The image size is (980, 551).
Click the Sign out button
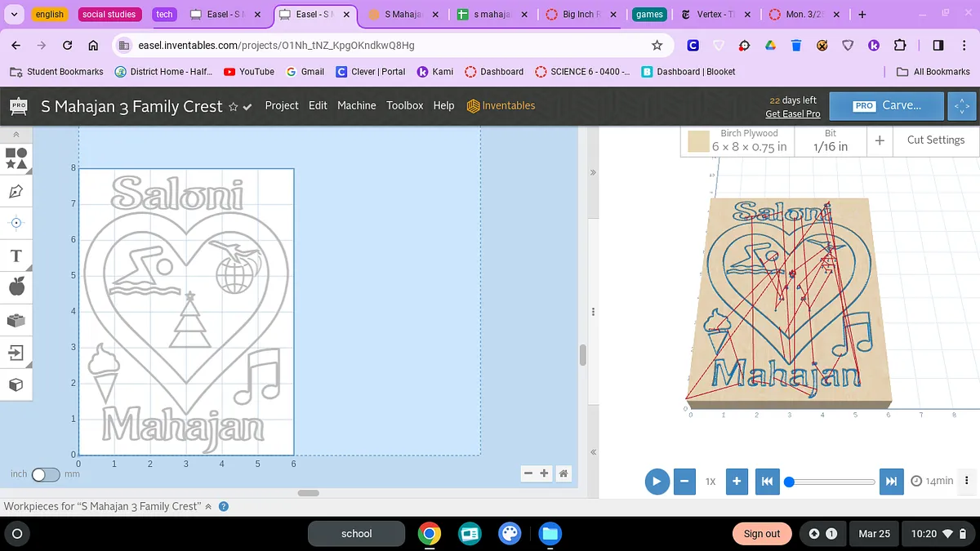click(x=762, y=534)
